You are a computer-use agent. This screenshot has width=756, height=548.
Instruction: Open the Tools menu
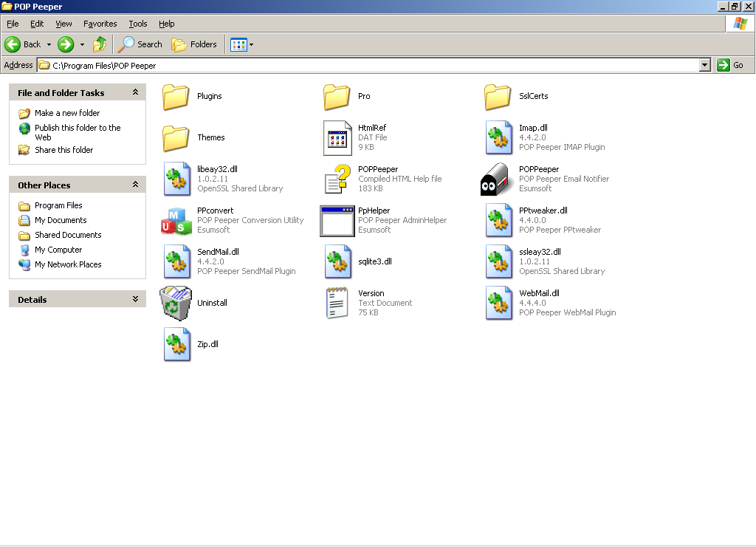click(x=138, y=24)
